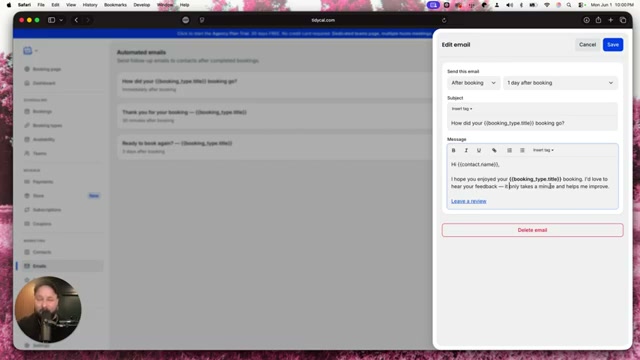Open Insert tag dropdown above Subject field
The image size is (640, 360).
462,109
